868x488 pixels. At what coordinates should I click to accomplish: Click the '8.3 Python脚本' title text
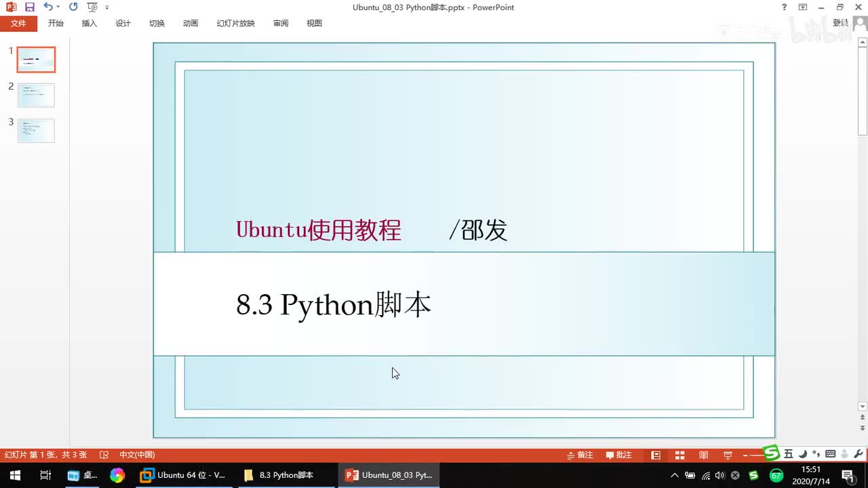click(x=334, y=305)
